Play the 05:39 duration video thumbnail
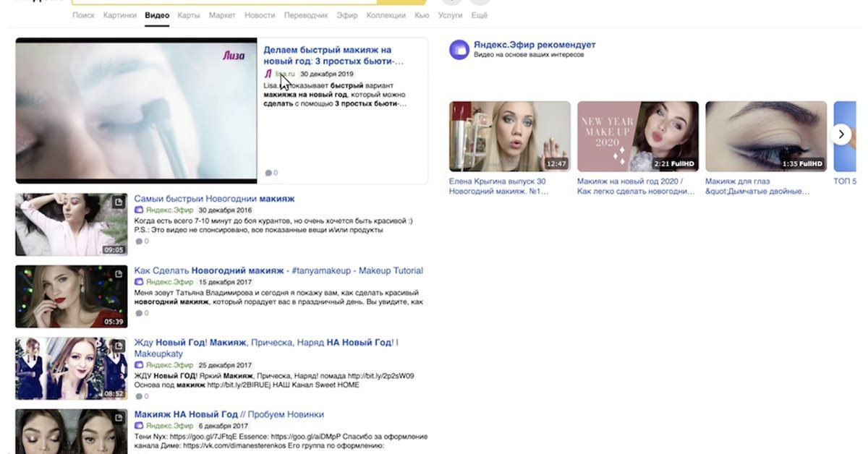The height and width of the screenshot is (454, 868). (71, 296)
